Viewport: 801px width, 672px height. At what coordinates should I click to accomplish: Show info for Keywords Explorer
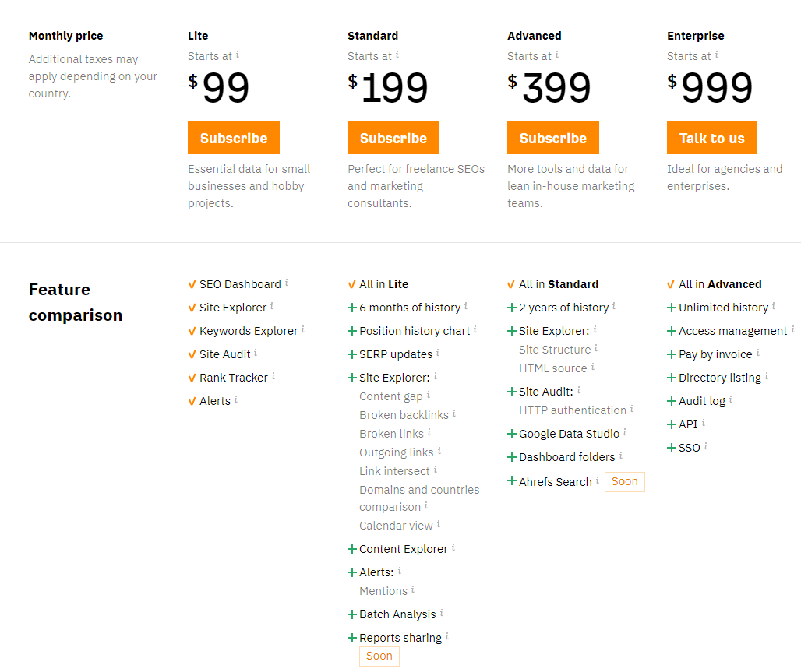click(x=303, y=329)
